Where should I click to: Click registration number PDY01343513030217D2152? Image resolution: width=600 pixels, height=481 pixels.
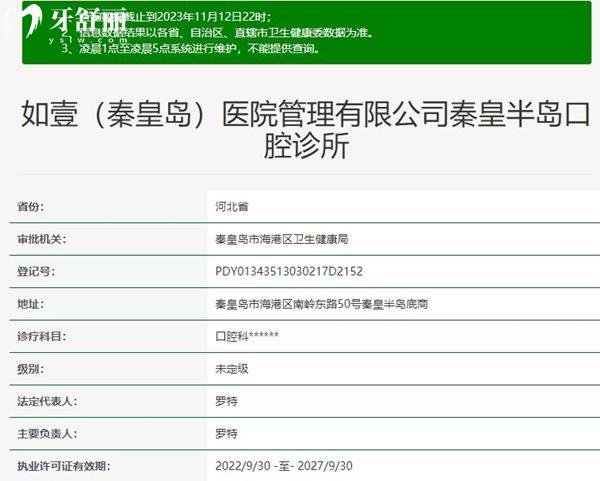(x=288, y=272)
